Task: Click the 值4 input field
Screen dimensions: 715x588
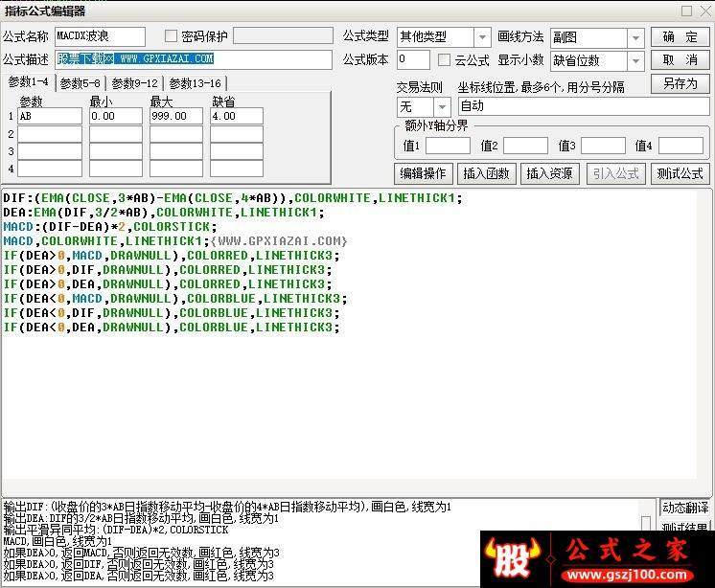Action: (x=680, y=146)
